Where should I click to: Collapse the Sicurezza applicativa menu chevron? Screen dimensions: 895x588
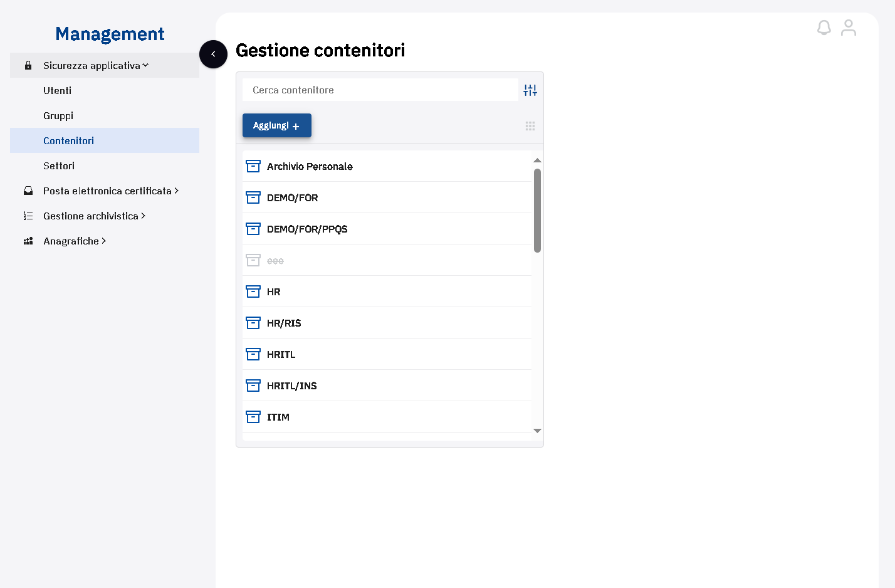pos(145,65)
